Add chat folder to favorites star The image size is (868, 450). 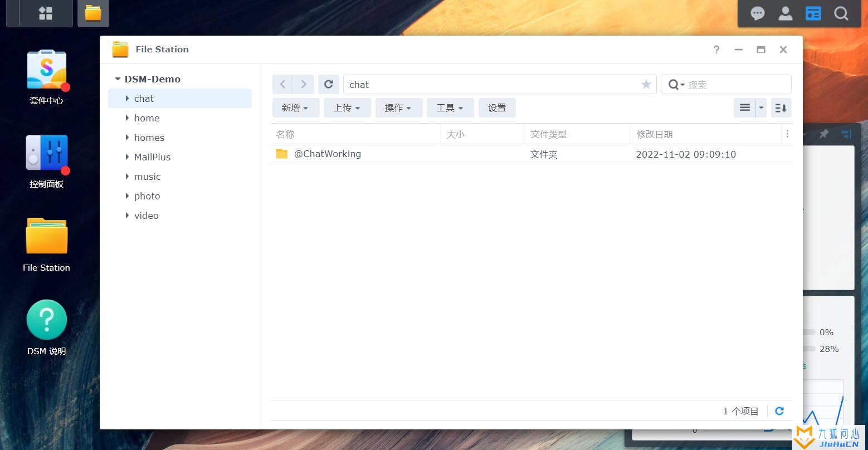(x=646, y=85)
